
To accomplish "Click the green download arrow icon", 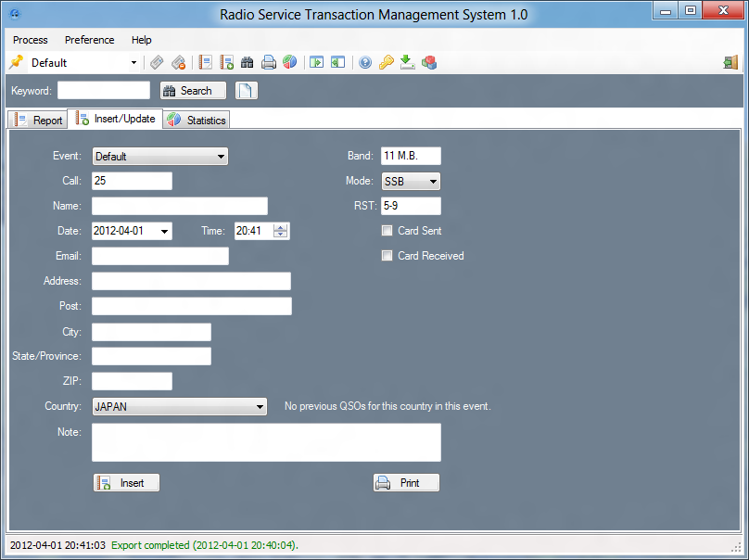I will 407,63.
